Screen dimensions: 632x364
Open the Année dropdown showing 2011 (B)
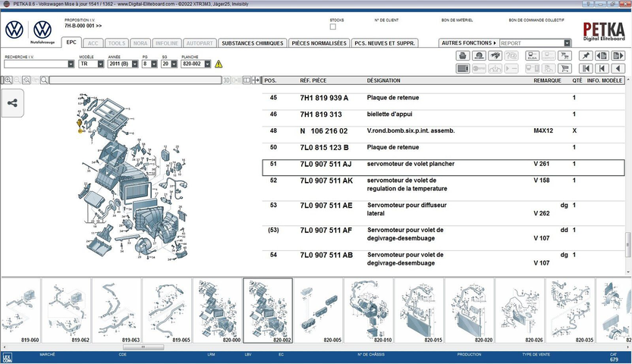tap(135, 64)
